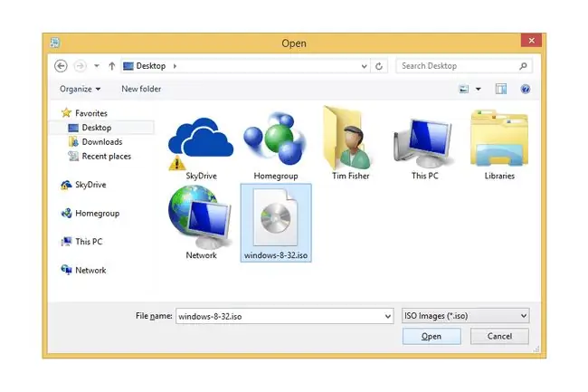Expand the Desktop breadcrumb chevron
The height and width of the screenshot is (392, 588).
pos(175,66)
